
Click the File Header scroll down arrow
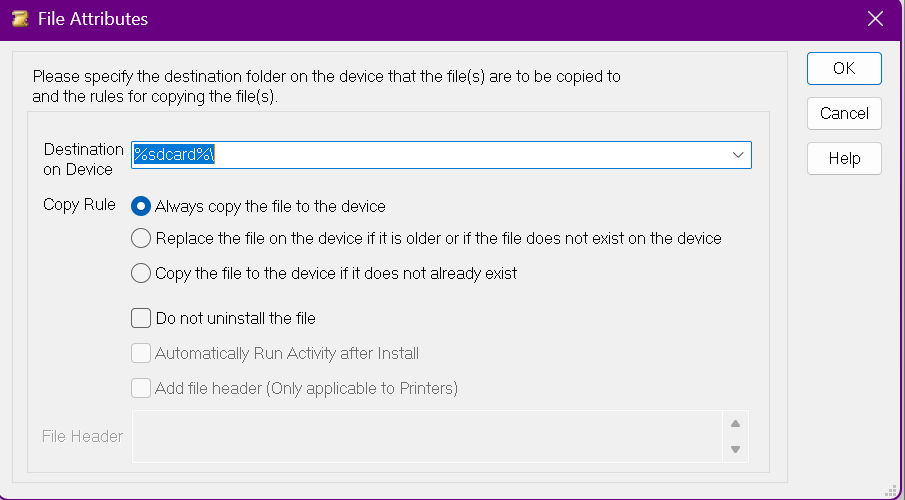pyautogui.click(x=735, y=449)
